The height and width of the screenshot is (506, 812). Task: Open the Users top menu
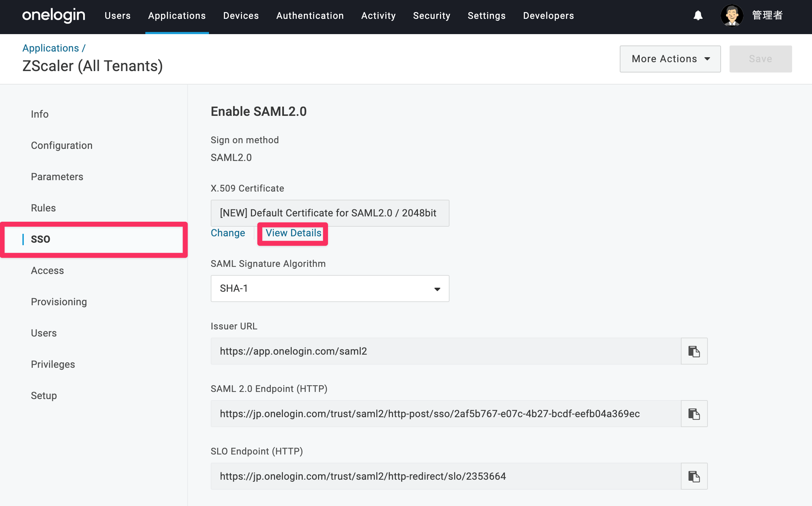pyautogui.click(x=118, y=16)
